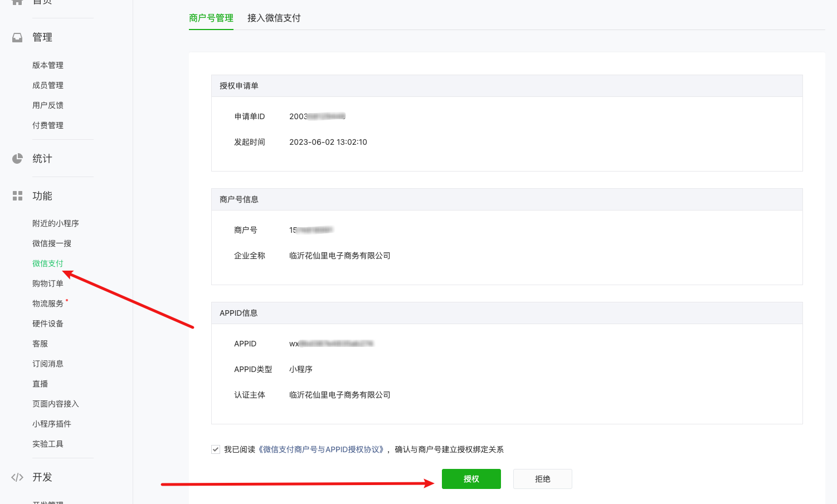Click the blurred 申请单ID value starting 2003
Screen dimensions: 837x504
point(318,116)
